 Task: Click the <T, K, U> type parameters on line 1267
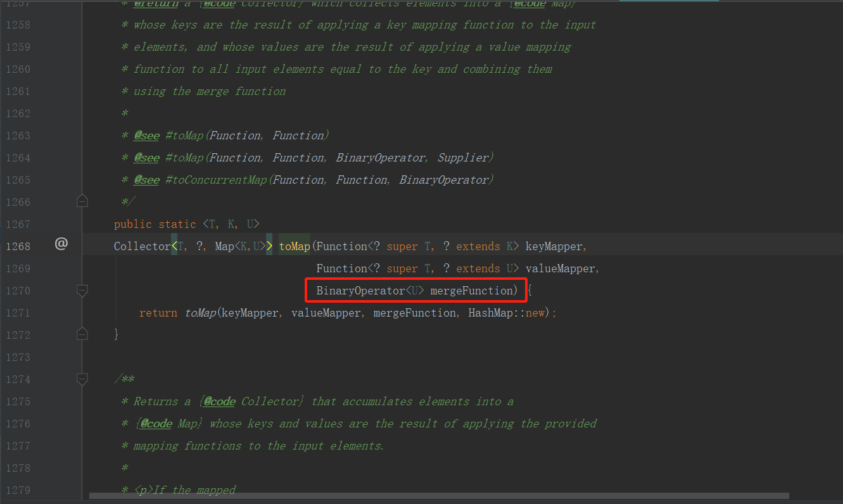click(x=231, y=224)
